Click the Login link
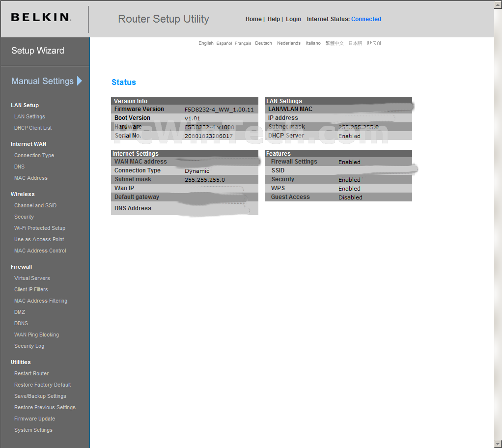The image size is (502, 448). tap(293, 19)
